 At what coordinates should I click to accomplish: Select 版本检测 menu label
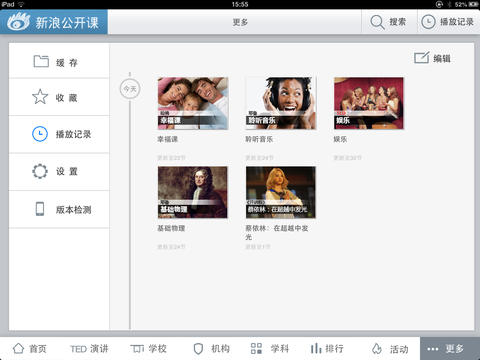(73, 209)
